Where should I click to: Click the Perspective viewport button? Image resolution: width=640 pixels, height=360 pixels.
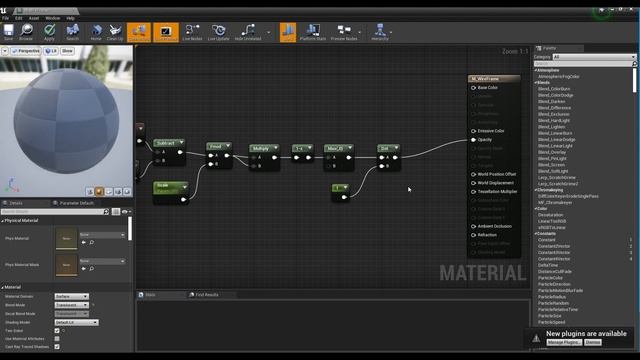pos(26,51)
